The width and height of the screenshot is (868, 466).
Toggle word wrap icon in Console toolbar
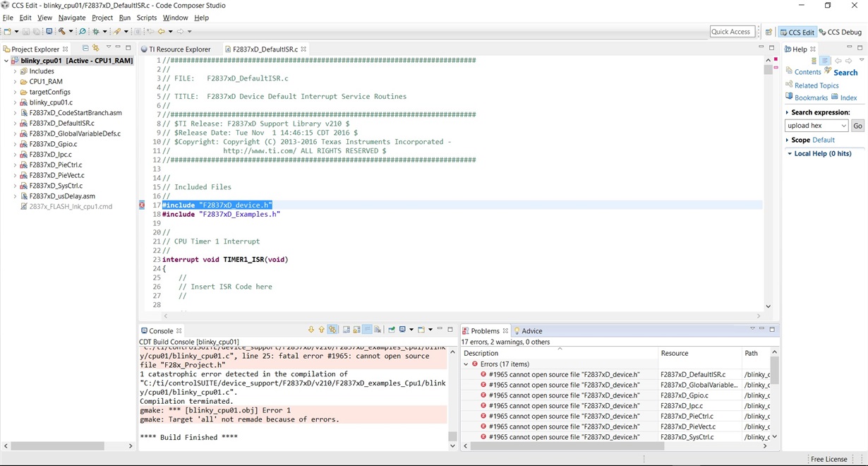click(x=368, y=330)
